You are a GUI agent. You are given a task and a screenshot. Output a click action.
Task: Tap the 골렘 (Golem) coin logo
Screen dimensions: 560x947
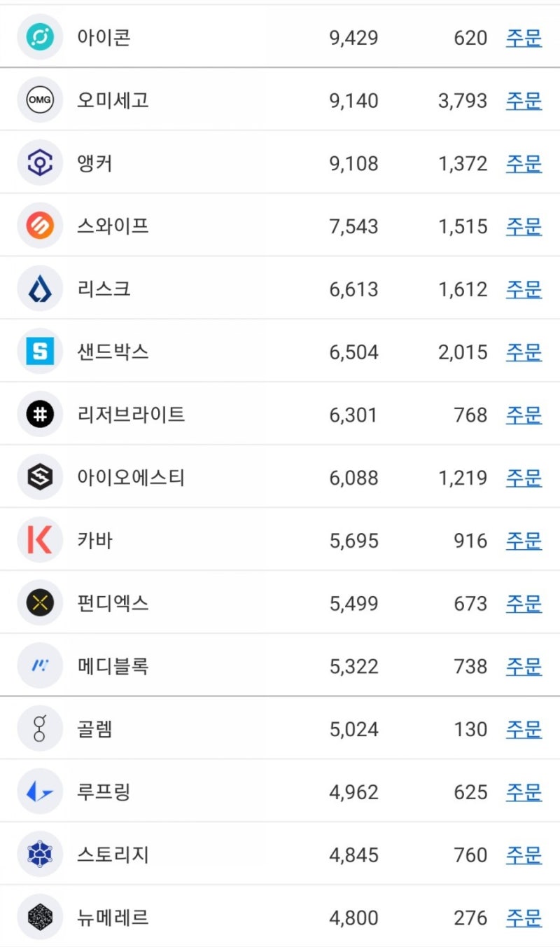[40, 728]
